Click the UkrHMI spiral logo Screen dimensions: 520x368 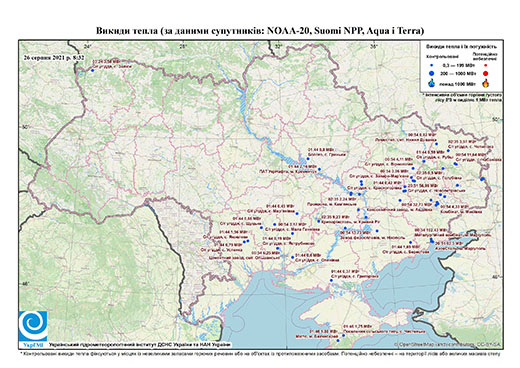[33, 326]
